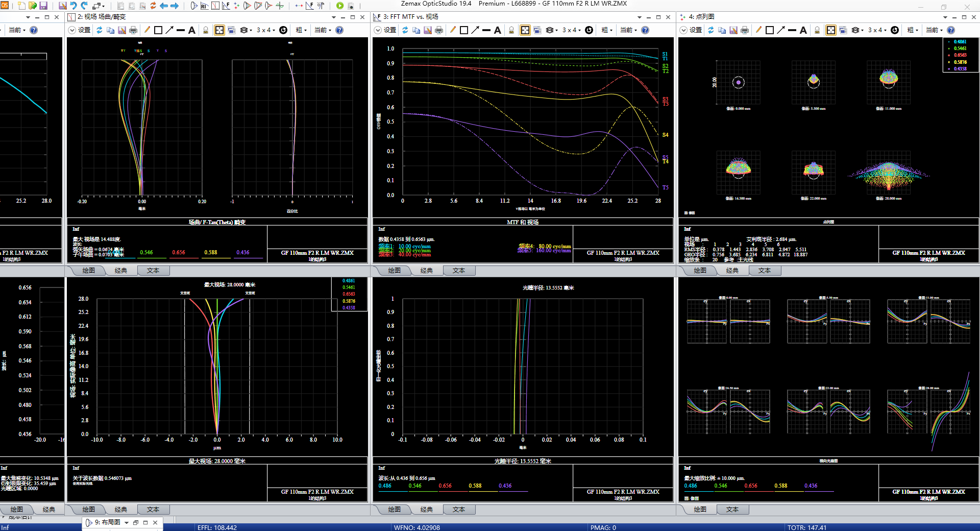Screen dimensions: 980x531
Task: Switch to 文本 tab under FFT MTF plot
Action: (458, 271)
